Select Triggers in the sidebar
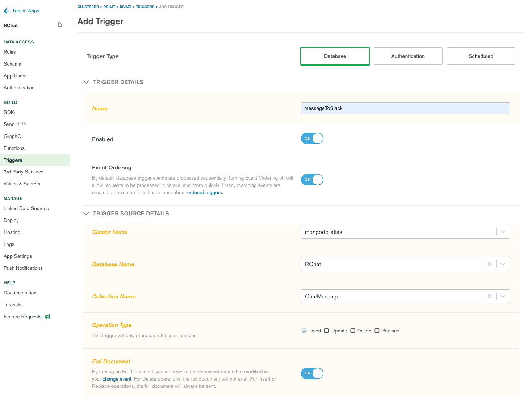Viewport: 532px width, 398px height. tap(35, 160)
